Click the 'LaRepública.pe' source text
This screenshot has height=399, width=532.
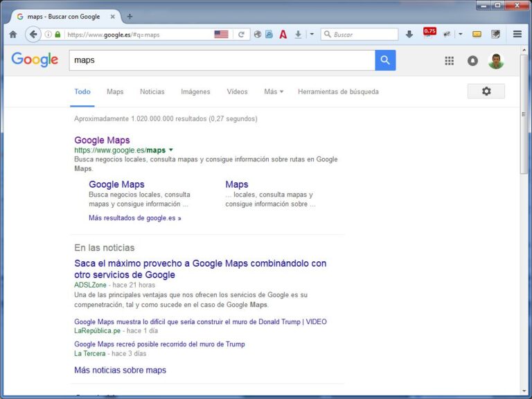pos(98,331)
